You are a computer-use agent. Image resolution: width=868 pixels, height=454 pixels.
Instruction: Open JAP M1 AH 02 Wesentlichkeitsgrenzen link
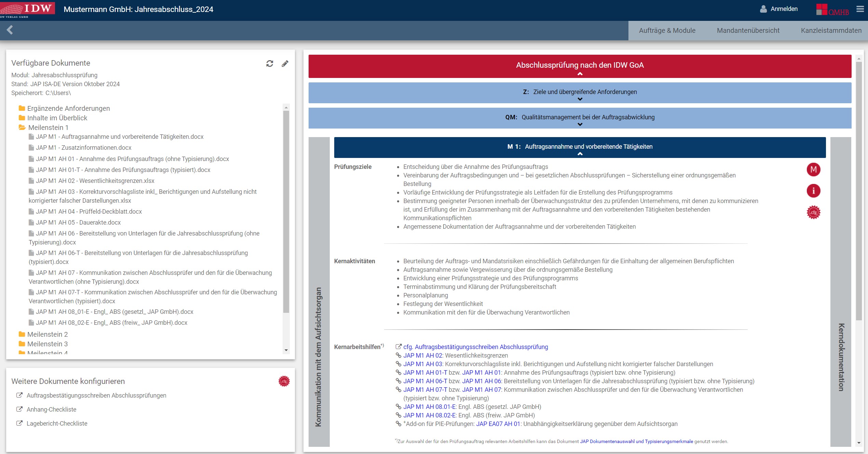coord(423,356)
